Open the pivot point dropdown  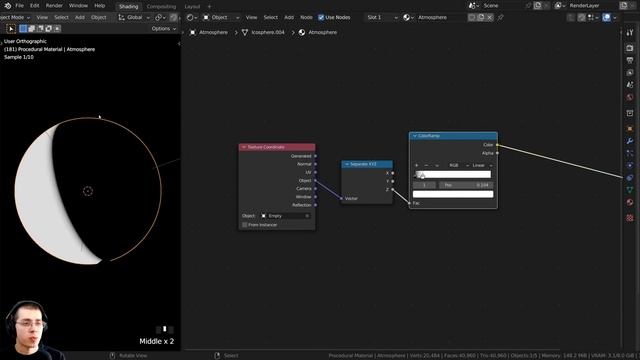point(160,18)
